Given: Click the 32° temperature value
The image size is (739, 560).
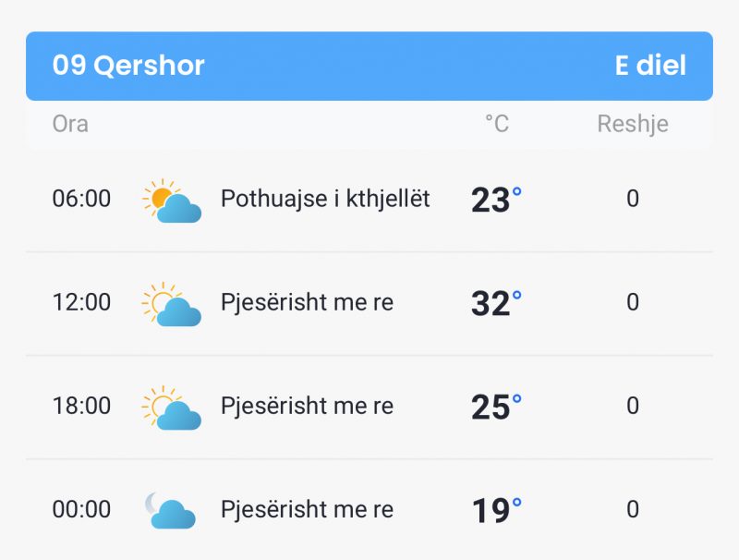Looking at the screenshot, I should (496, 303).
